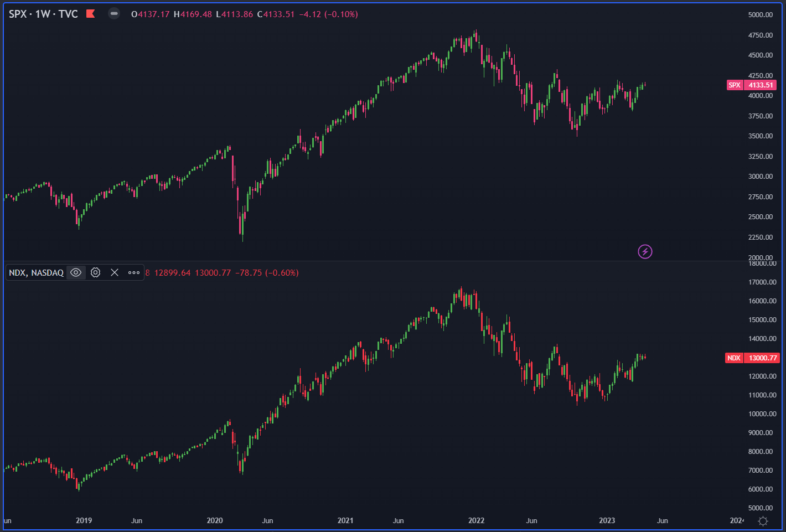Click the NDX change −78.75 (−0.60%)
Screen dimensions: 786x532
point(267,273)
